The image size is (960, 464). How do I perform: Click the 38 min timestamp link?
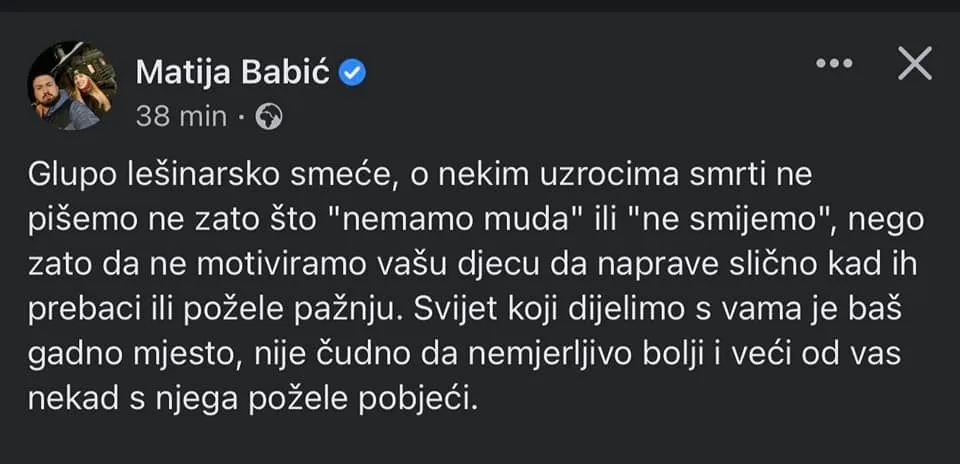[x=181, y=116]
